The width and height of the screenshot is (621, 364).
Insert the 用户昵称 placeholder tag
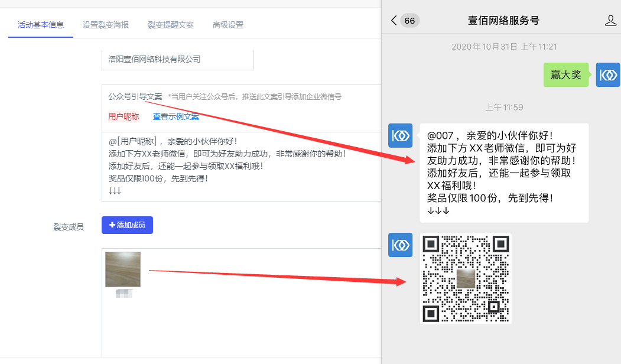[x=123, y=116]
